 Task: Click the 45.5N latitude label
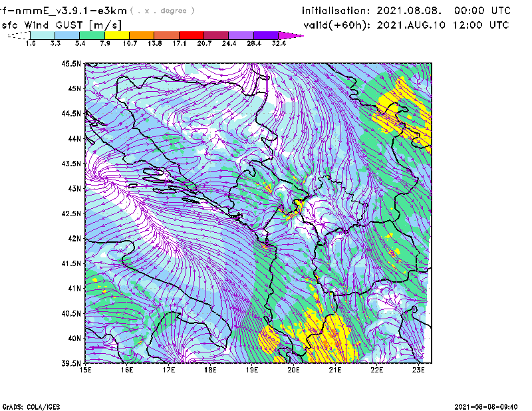tap(71, 63)
